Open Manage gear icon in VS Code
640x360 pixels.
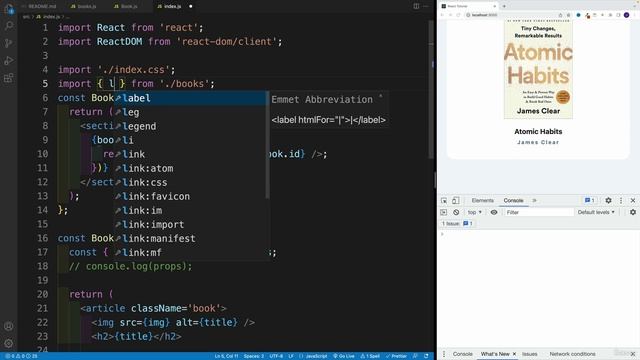coord(9,343)
